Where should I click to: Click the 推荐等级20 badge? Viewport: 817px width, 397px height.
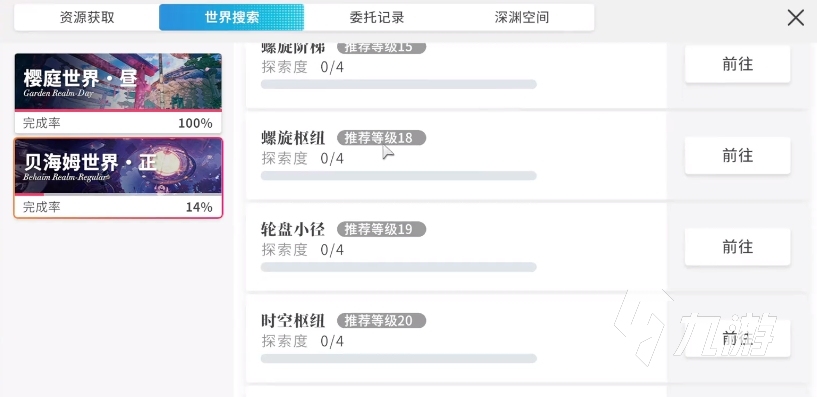tap(381, 320)
